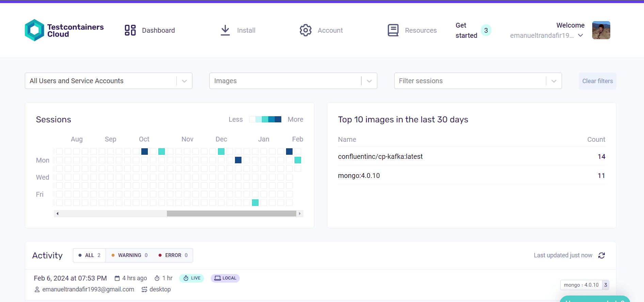Click the dark blue October session square
This screenshot has height=302, width=644.
pos(144,151)
